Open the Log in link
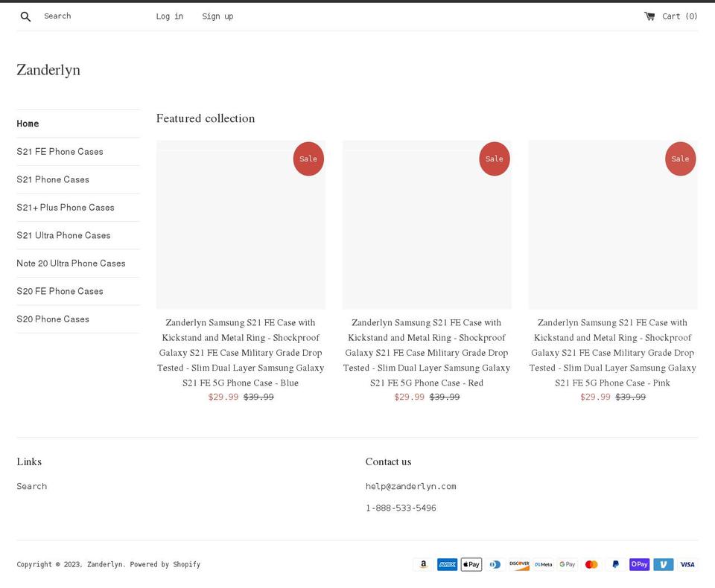This screenshot has height=588, width=715. [170, 16]
